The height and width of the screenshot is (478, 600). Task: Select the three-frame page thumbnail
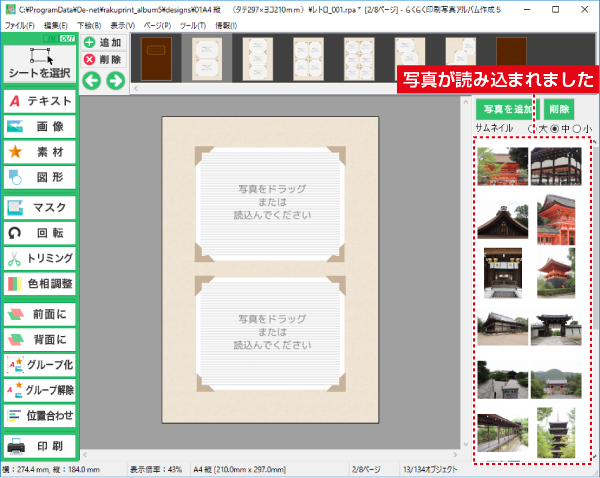tap(258, 59)
